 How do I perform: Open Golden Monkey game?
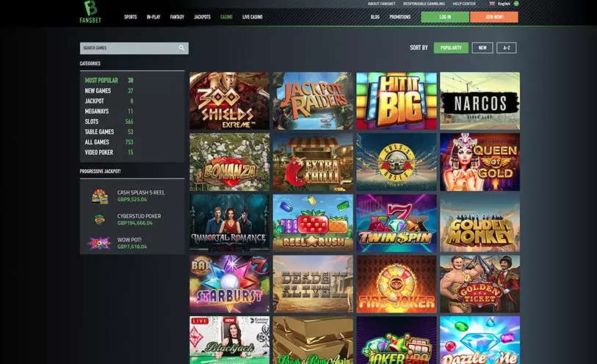[480, 223]
